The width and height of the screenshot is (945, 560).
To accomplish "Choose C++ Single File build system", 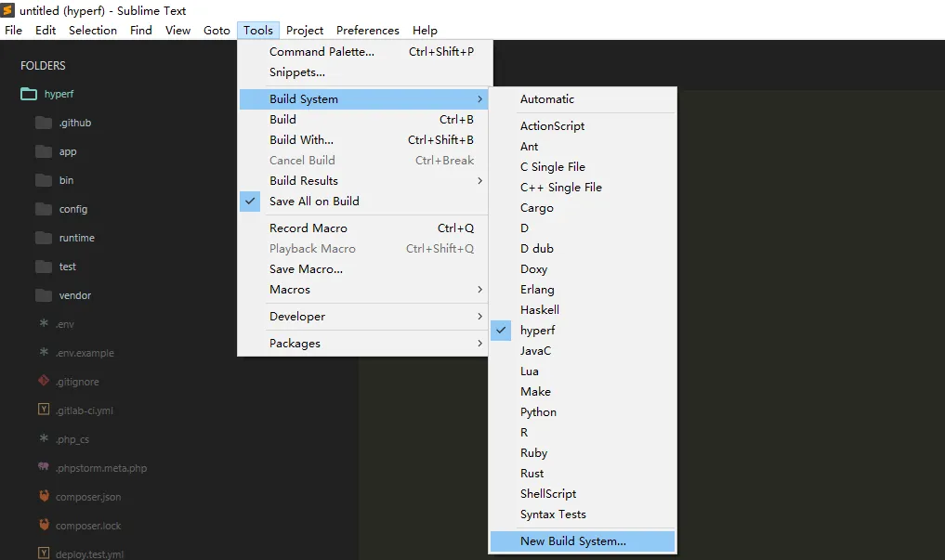I will pos(583,188).
